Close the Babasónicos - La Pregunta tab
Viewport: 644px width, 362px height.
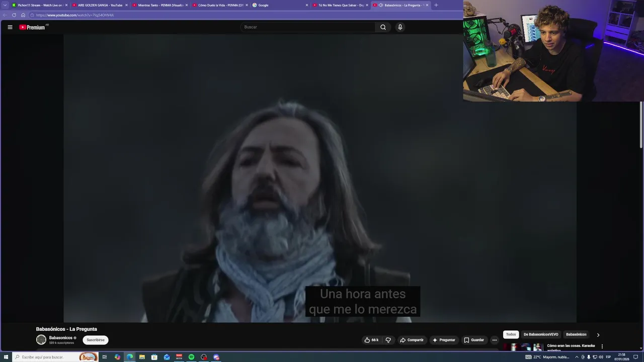[x=427, y=5]
